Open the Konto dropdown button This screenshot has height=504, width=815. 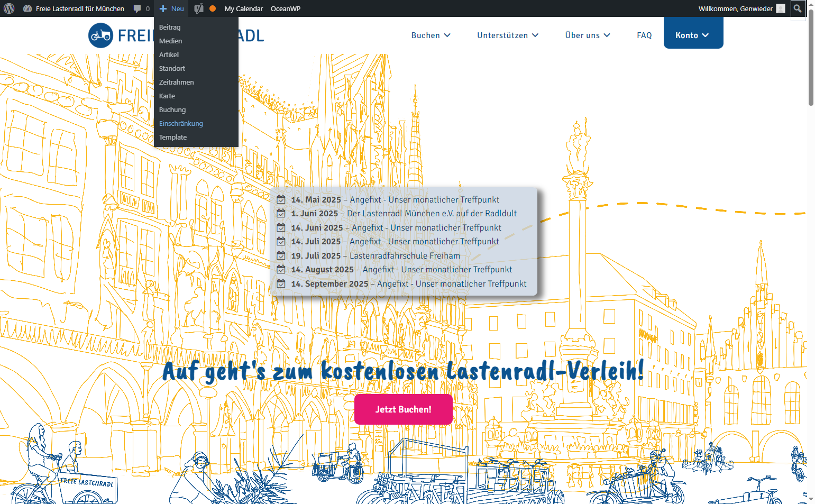coord(693,33)
